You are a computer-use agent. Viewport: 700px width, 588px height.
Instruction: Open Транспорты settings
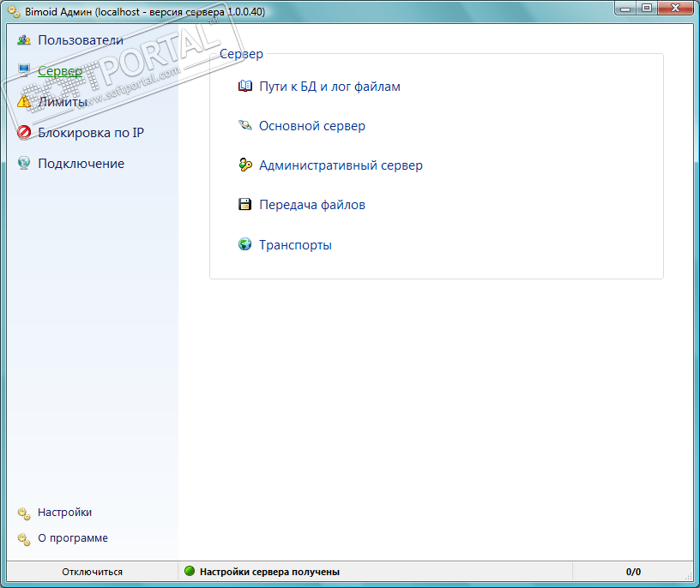[x=295, y=245]
